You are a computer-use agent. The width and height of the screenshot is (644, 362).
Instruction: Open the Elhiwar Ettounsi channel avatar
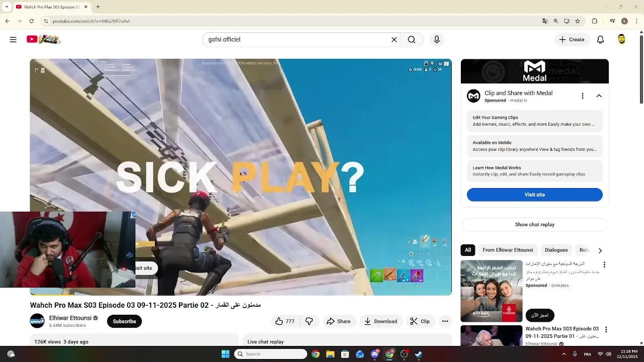coord(37,321)
